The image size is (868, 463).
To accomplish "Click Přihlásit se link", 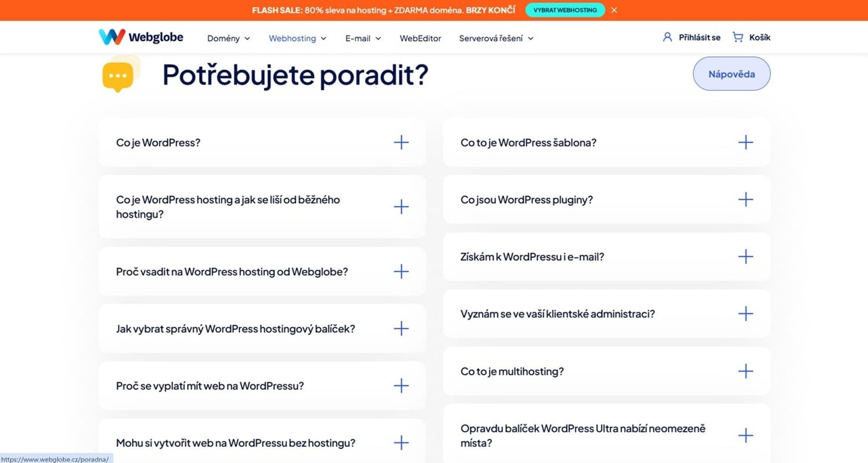I will click(700, 38).
